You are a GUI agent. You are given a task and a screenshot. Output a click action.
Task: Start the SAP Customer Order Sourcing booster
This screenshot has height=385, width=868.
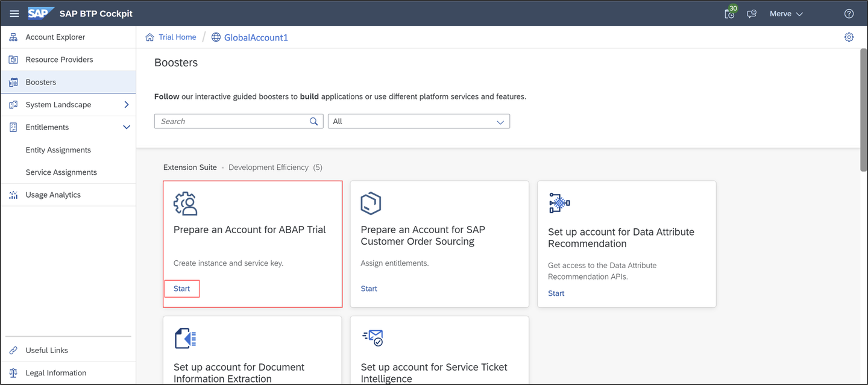(369, 289)
